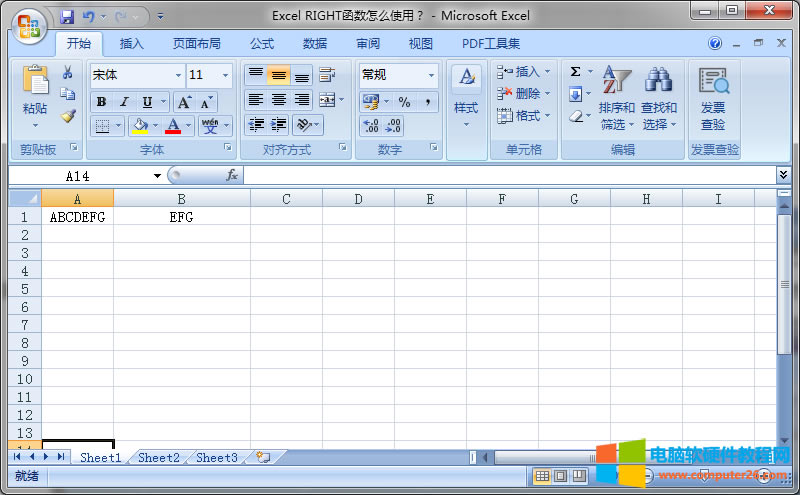
Task: Decrease decimal places
Action: tap(393, 126)
